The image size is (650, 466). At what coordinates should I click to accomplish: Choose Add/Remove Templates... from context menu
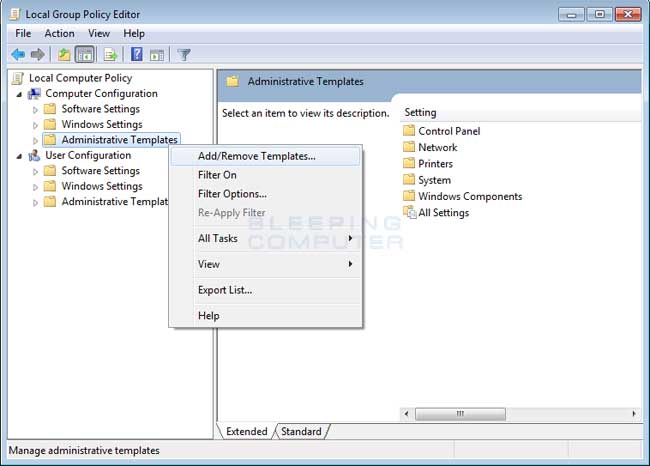click(x=265, y=156)
